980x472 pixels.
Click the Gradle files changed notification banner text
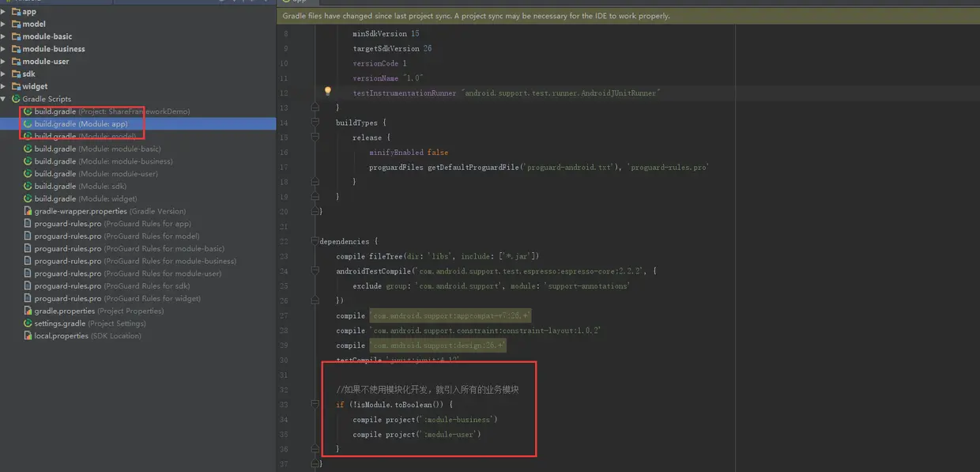[x=476, y=16]
